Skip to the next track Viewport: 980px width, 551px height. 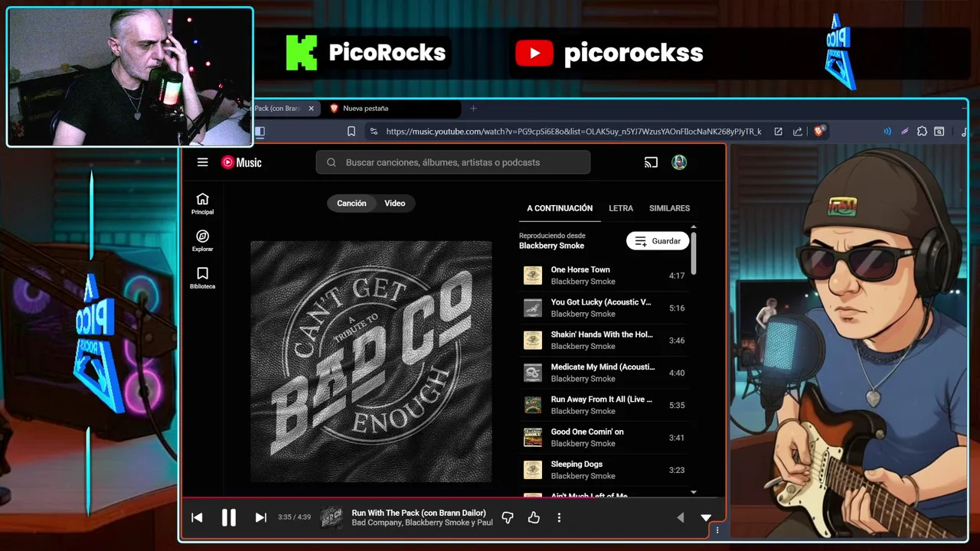click(x=260, y=517)
